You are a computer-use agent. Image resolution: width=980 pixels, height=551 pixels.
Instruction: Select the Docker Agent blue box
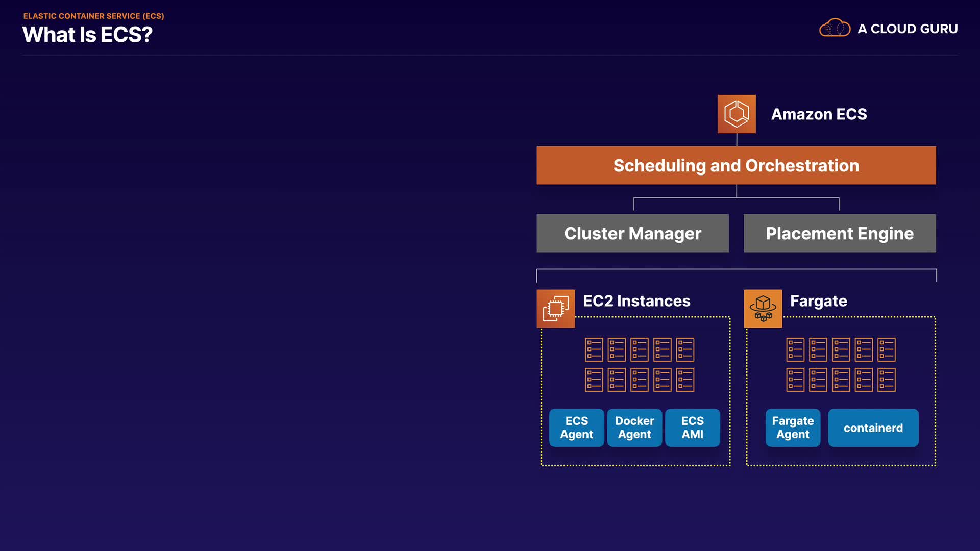tap(634, 428)
